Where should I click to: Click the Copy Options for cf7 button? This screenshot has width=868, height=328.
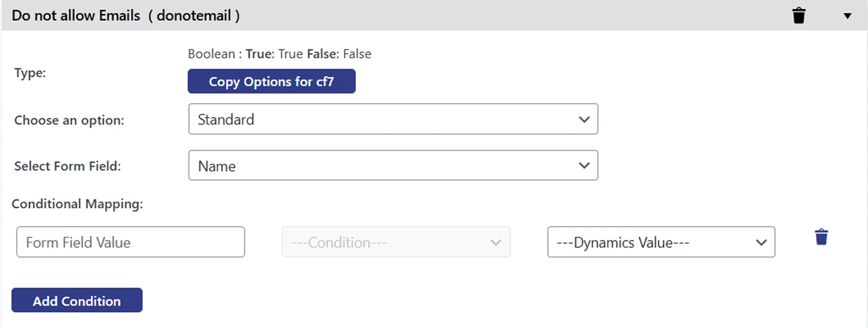pyautogui.click(x=271, y=81)
